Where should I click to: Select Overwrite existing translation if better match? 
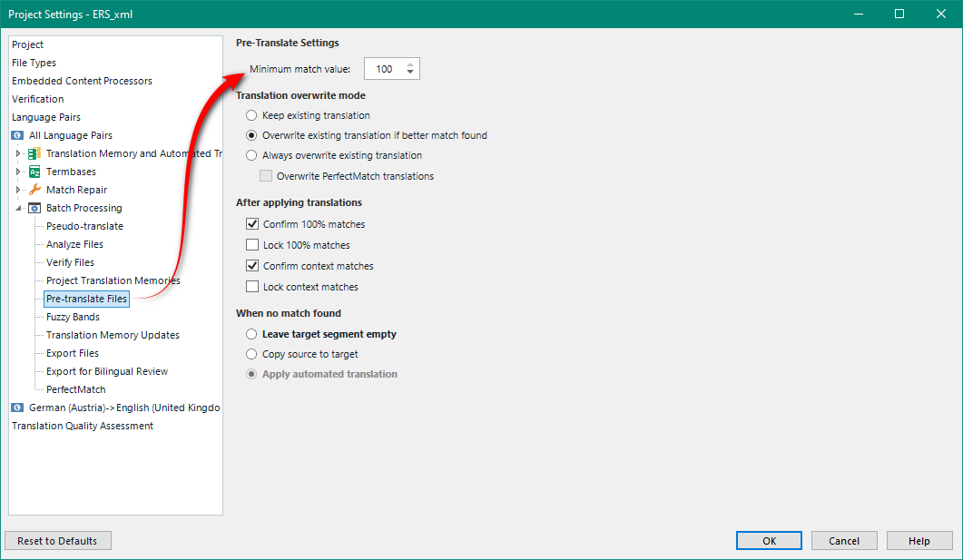(251, 135)
